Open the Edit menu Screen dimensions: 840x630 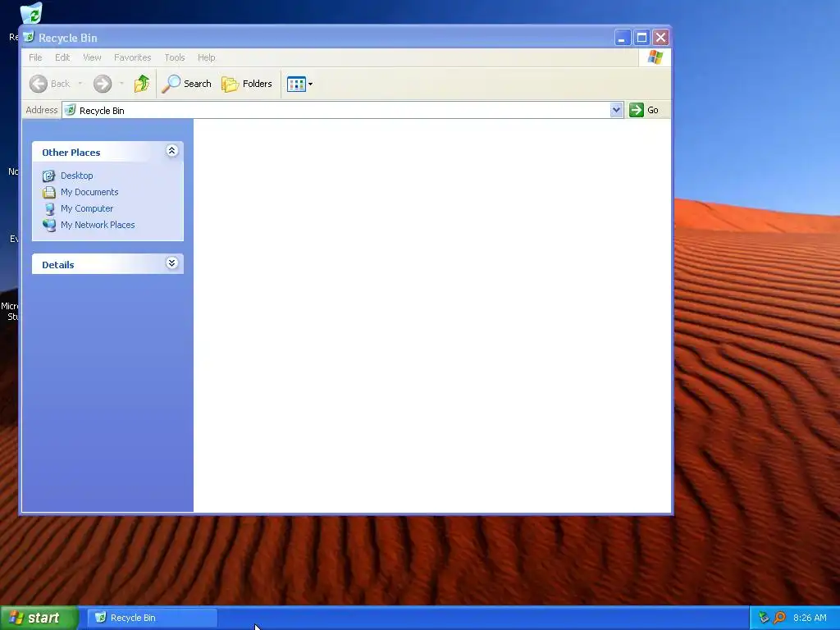click(62, 57)
